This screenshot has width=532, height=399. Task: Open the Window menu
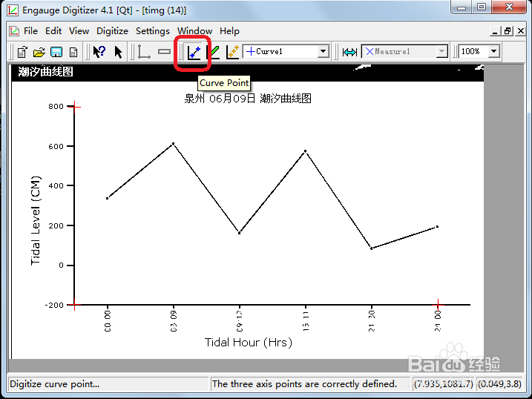[194, 31]
